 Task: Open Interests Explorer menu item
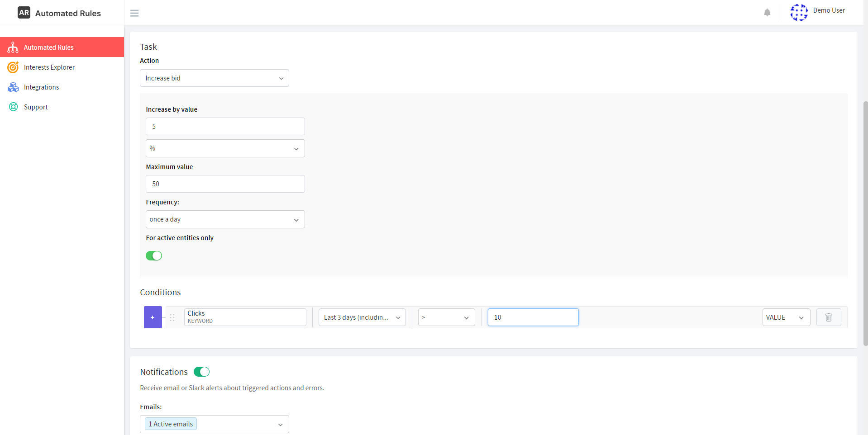pos(62,67)
